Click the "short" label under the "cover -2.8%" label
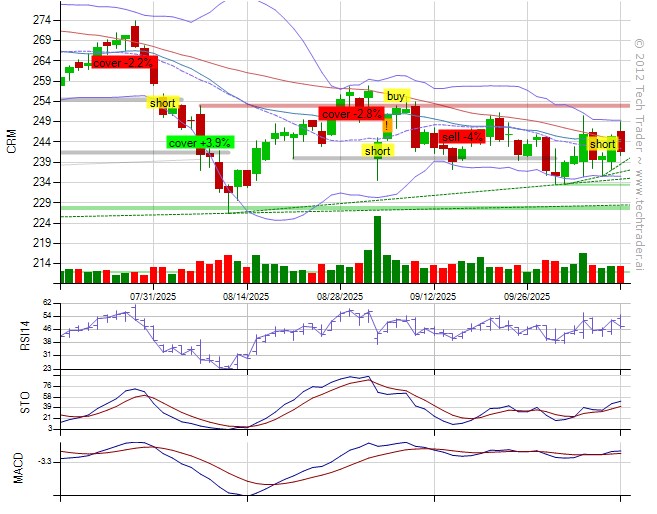Screen dimensions: 657x514 [377, 151]
